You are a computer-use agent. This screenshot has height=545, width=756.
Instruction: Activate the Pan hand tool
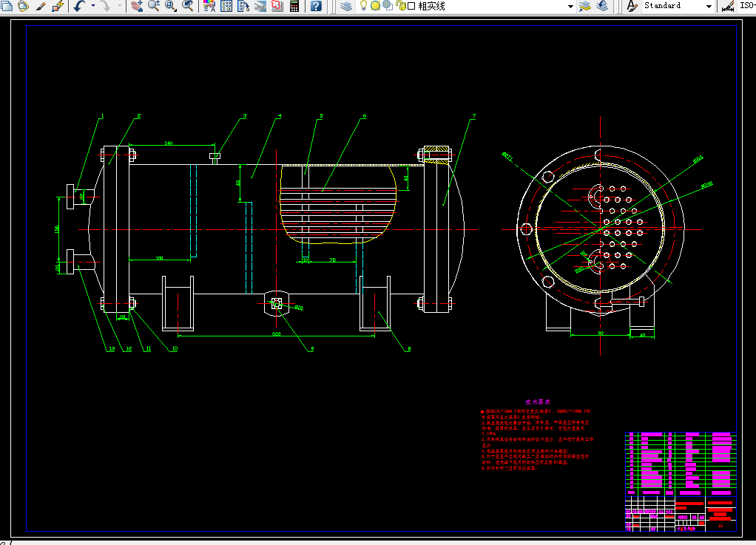(137, 6)
